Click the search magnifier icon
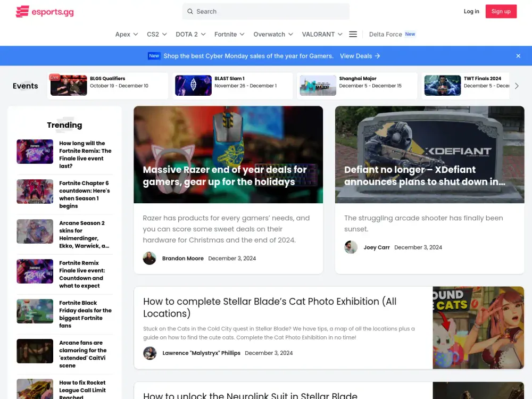This screenshot has width=532, height=399. point(190,12)
